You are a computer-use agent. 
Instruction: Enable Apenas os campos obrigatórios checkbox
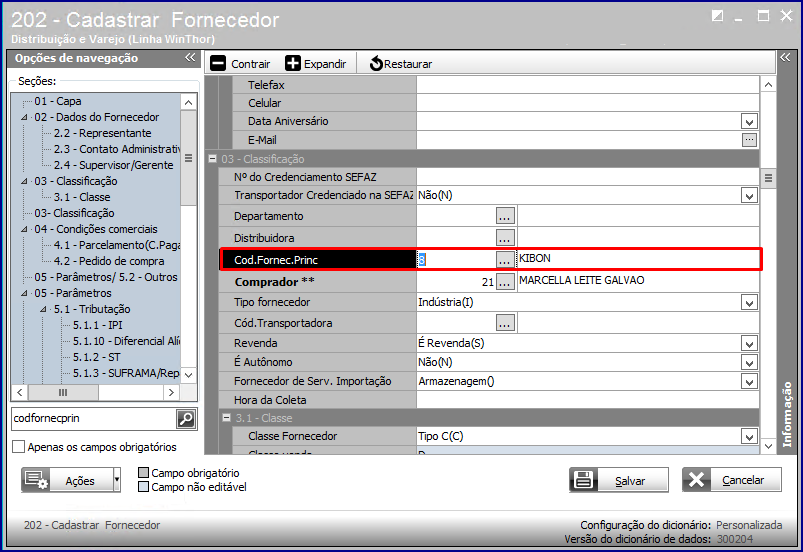pyautogui.click(x=18, y=447)
